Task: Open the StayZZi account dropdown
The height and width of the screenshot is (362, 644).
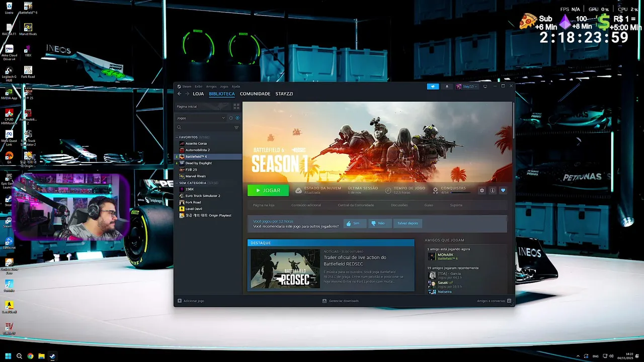Action: coord(466,86)
